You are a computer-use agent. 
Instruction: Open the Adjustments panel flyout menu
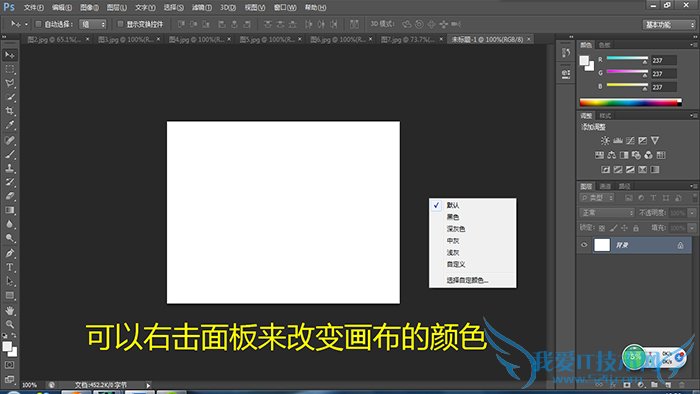[x=693, y=116]
